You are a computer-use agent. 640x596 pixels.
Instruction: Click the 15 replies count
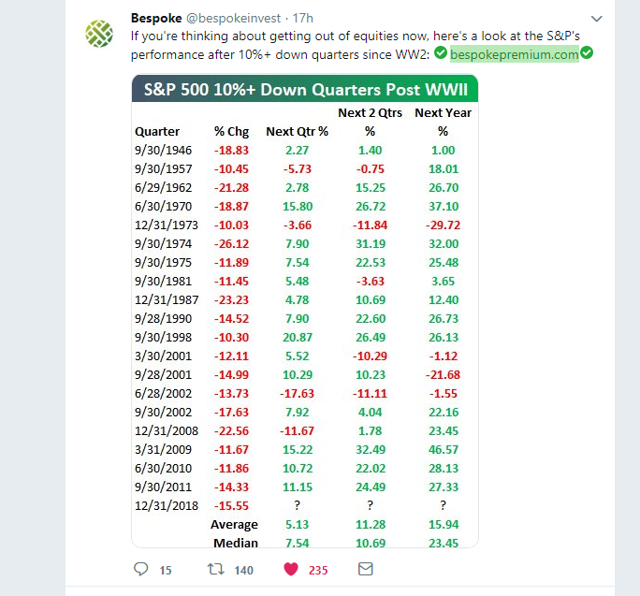point(165,570)
